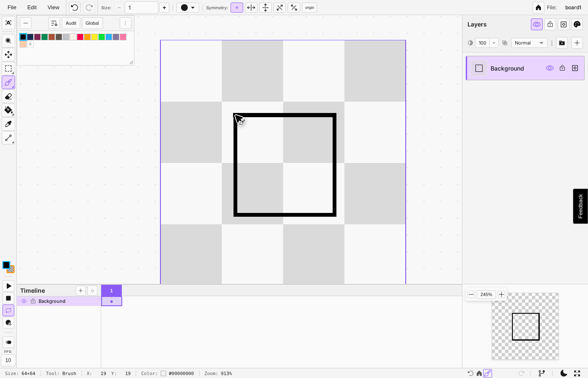The height and width of the screenshot is (378, 588).
Task: Open the palette panel three-dot options menu
Action: [x=125, y=23]
